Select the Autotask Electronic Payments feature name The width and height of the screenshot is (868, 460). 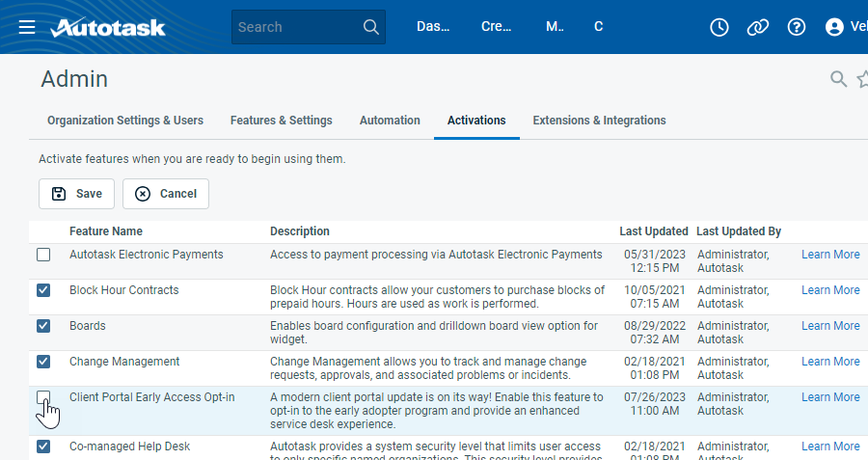coord(147,255)
